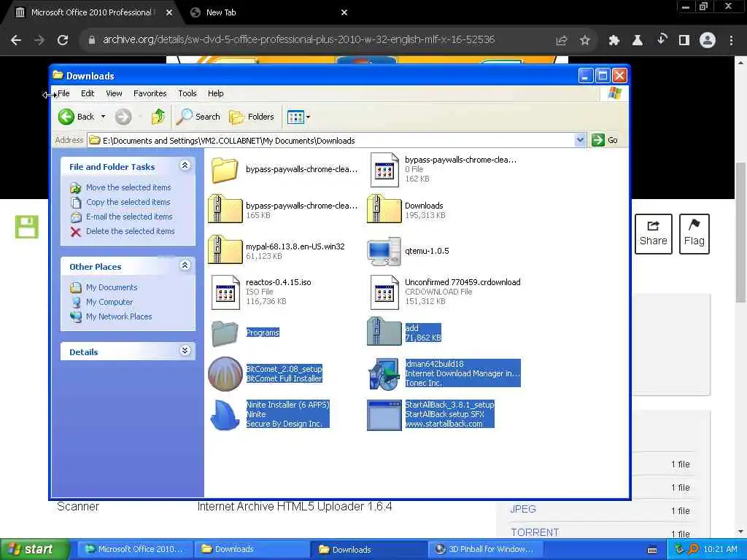
Task: Open the Views icon button
Action: click(x=295, y=117)
